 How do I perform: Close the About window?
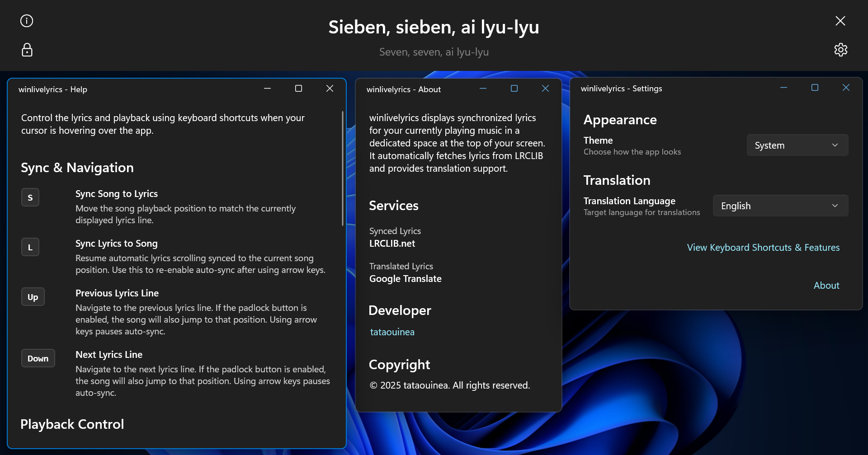[x=545, y=89]
